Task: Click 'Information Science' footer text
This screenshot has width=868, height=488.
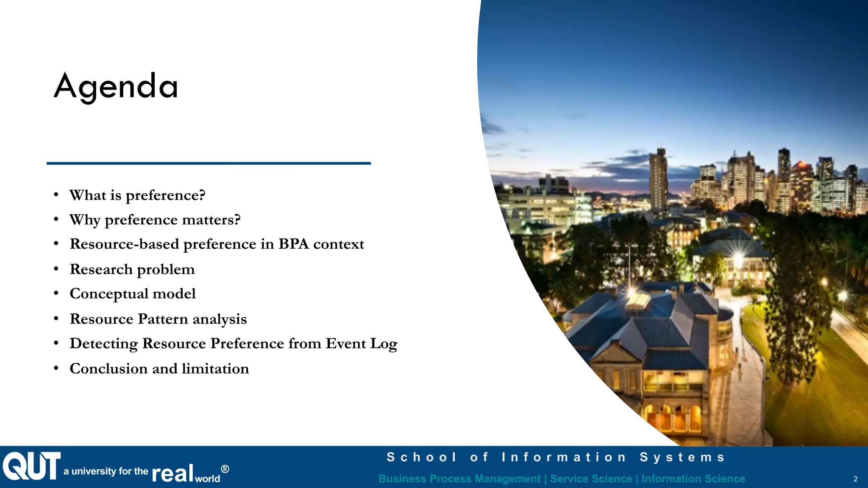Action: pos(693,479)
